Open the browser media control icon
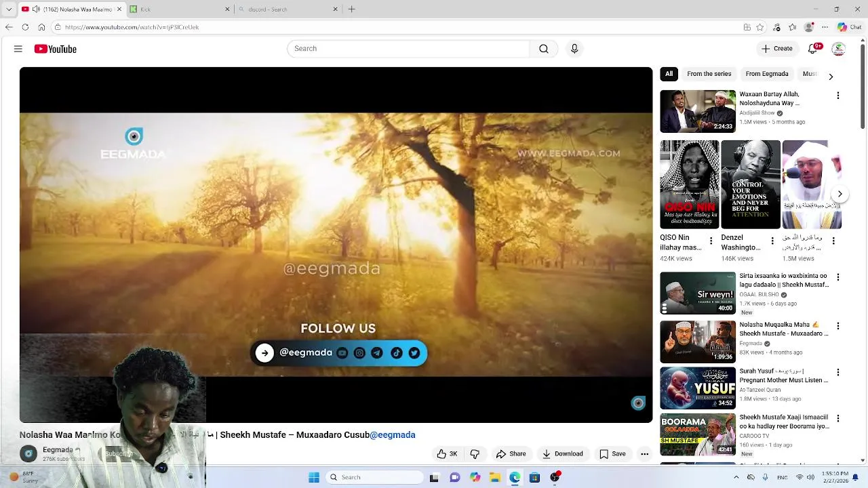Screen dimensions: 868x488 776,27
